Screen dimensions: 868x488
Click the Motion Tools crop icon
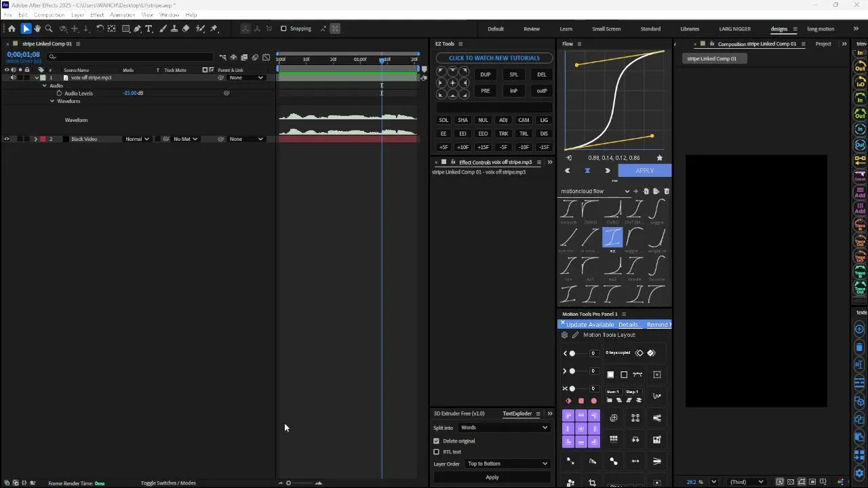592,483
